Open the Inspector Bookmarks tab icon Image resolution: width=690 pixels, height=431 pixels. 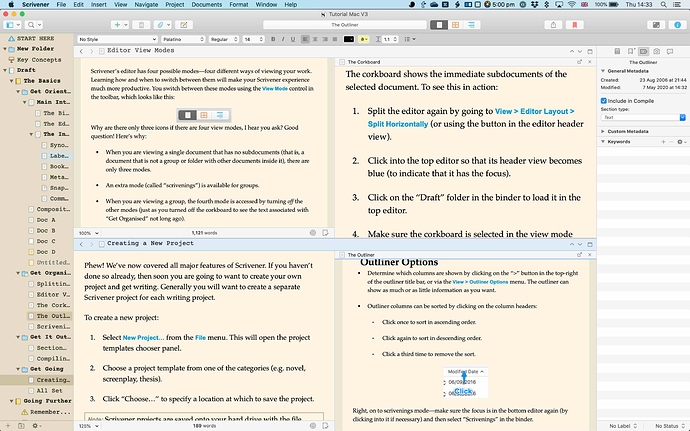coord(630,52)
